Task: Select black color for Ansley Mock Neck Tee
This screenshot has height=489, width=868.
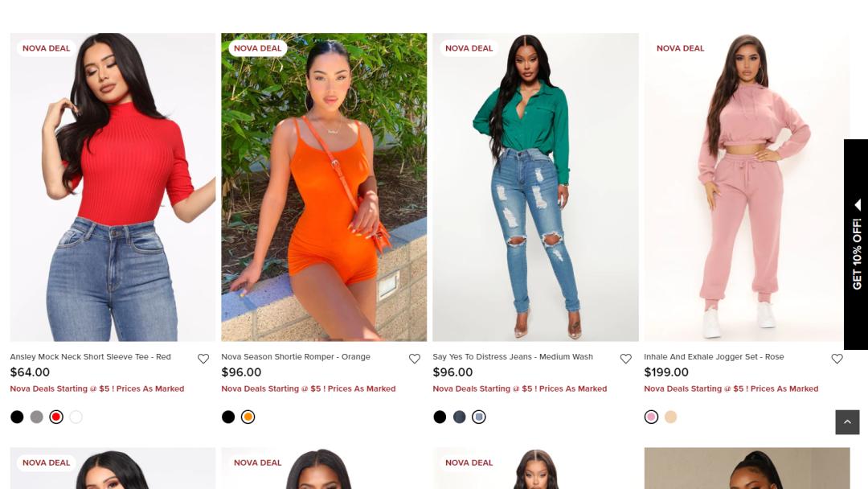Action: click(x=17, y=417)
